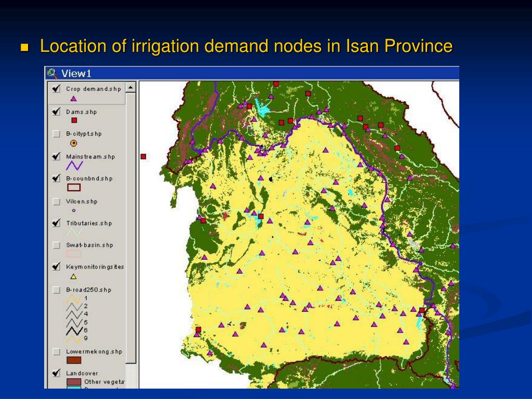Turn on the Lowermekong.shp layer
The width and height of the screenshot is (532, 399).
56,352
